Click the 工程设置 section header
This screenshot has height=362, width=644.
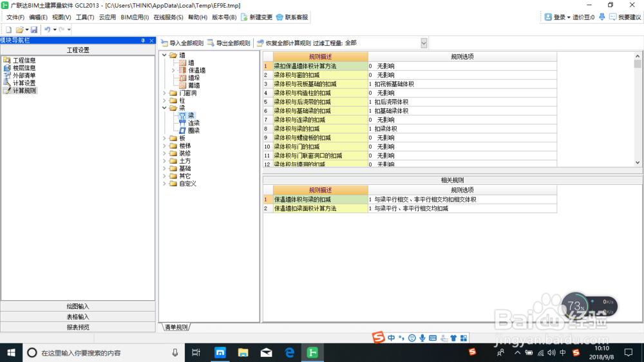pyautogui.click(x=78, y=50)
